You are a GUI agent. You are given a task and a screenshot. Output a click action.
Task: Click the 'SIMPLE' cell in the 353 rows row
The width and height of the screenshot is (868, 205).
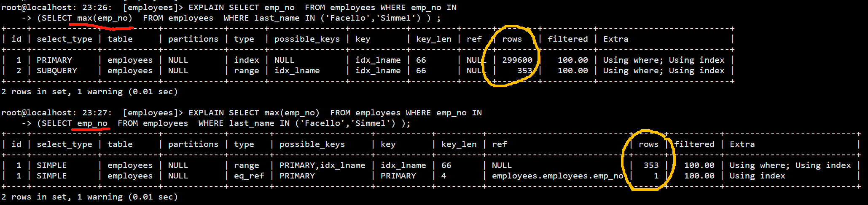point(52,165)
